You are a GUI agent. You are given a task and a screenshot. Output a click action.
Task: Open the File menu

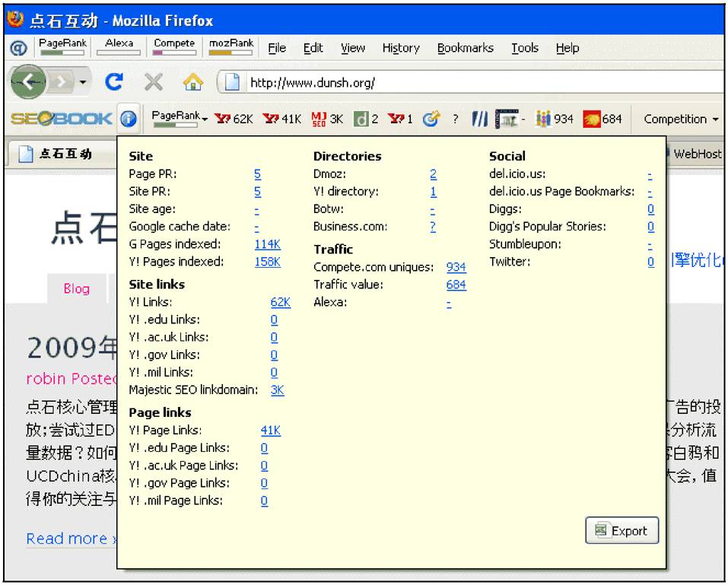click(277, 48)
